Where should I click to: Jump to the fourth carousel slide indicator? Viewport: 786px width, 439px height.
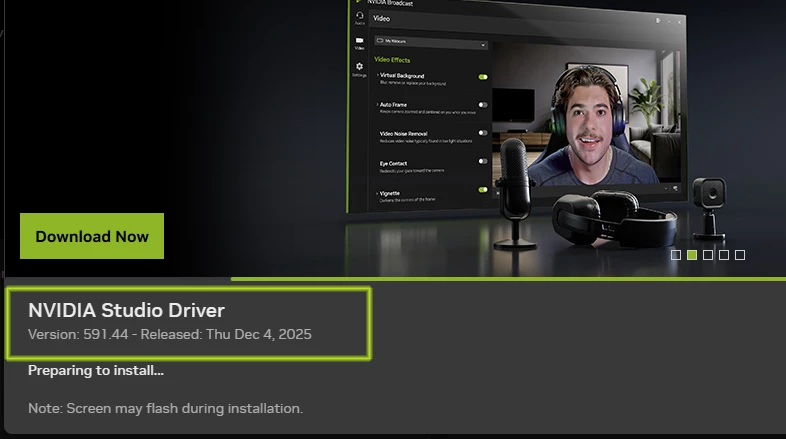(x=724, y=255)
